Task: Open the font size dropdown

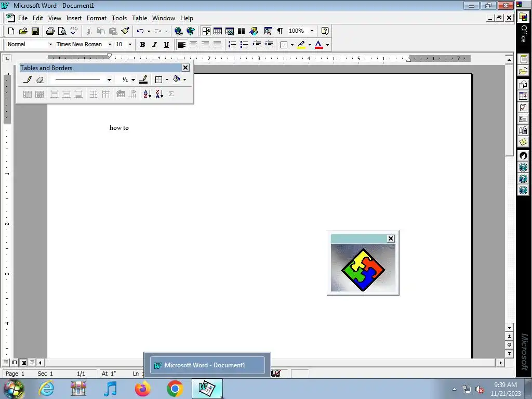Action: [x=130, y=45]
